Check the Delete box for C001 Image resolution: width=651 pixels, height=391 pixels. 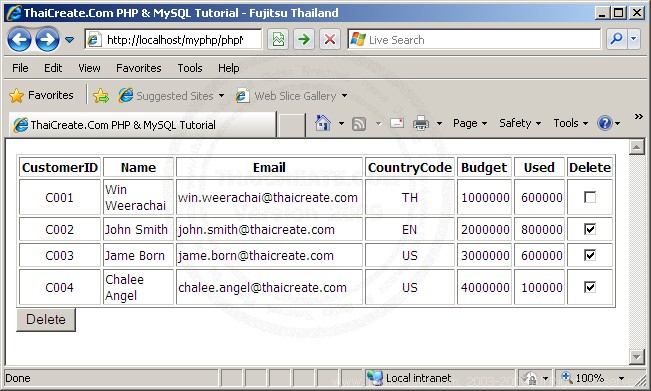pos(590,197)
